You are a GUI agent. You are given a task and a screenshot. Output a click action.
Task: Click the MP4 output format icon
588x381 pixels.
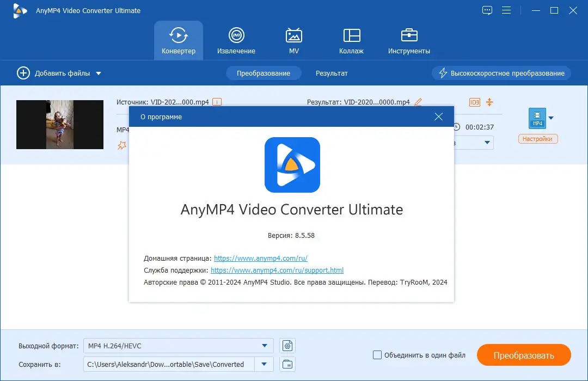pos(537,118)
